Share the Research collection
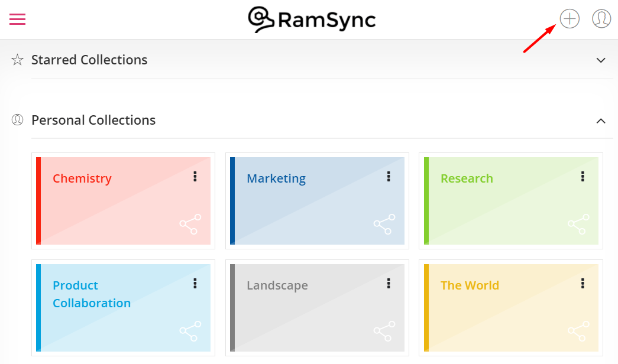Image resolution: width=618 pixels, height=364 pixels. tap(578, 225)
